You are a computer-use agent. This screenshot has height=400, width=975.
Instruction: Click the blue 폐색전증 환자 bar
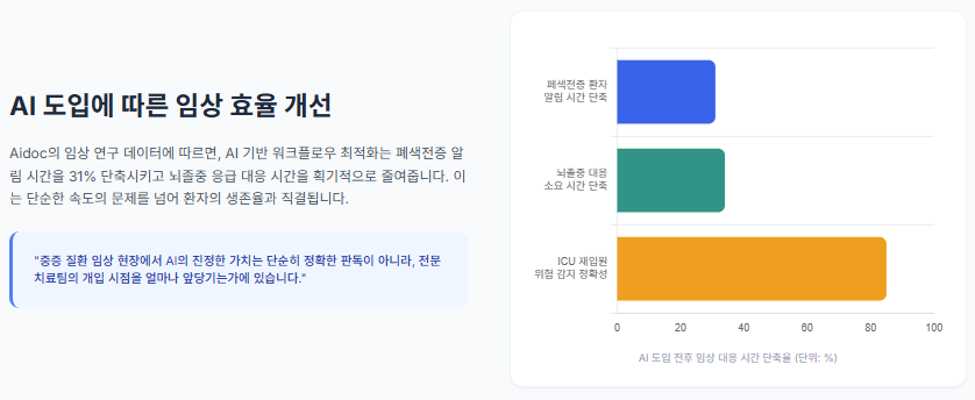pyautogui.click(x=666, y=92)
